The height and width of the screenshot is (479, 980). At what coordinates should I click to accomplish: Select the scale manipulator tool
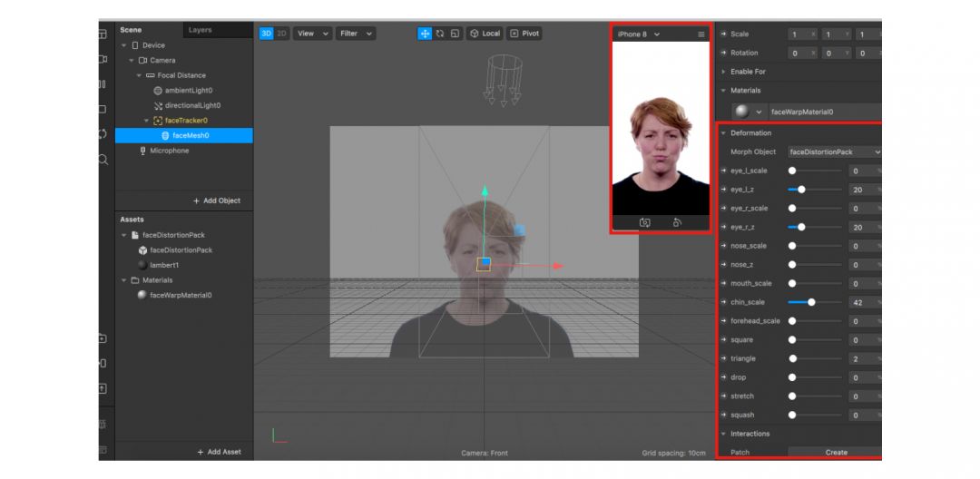coord(455,34)
